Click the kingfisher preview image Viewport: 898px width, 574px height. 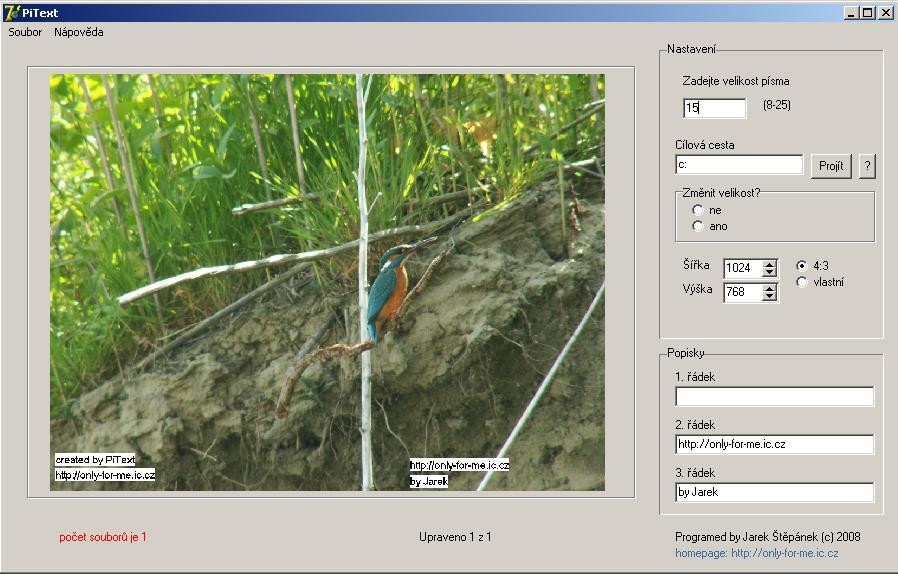coord(327,282)
